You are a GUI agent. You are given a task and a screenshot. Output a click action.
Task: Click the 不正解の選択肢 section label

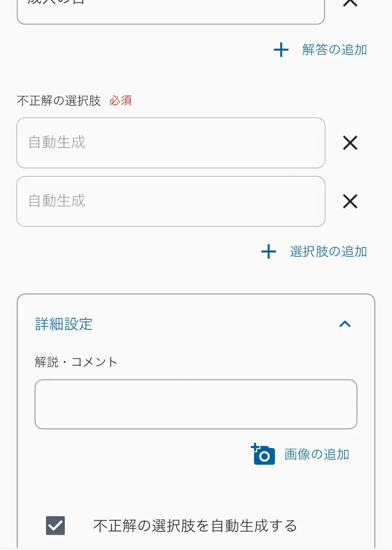[x=59, y=101]
